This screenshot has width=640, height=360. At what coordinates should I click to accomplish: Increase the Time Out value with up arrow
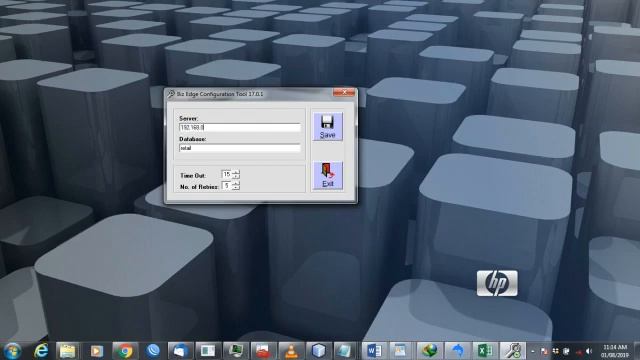click(236, 172)
